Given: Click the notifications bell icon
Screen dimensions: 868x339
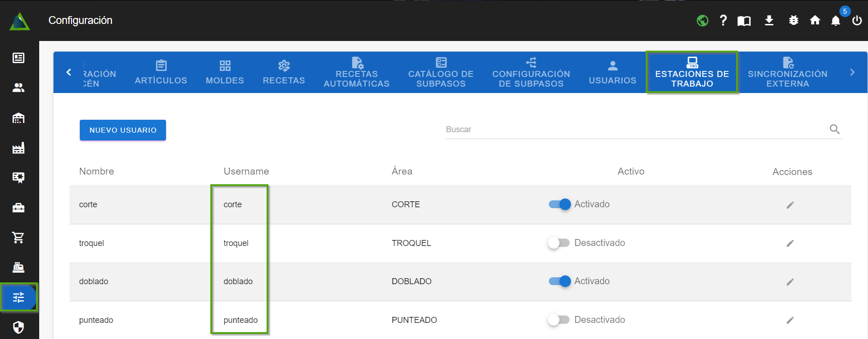Looking at the screenshot, I should (x=835, y=21).
